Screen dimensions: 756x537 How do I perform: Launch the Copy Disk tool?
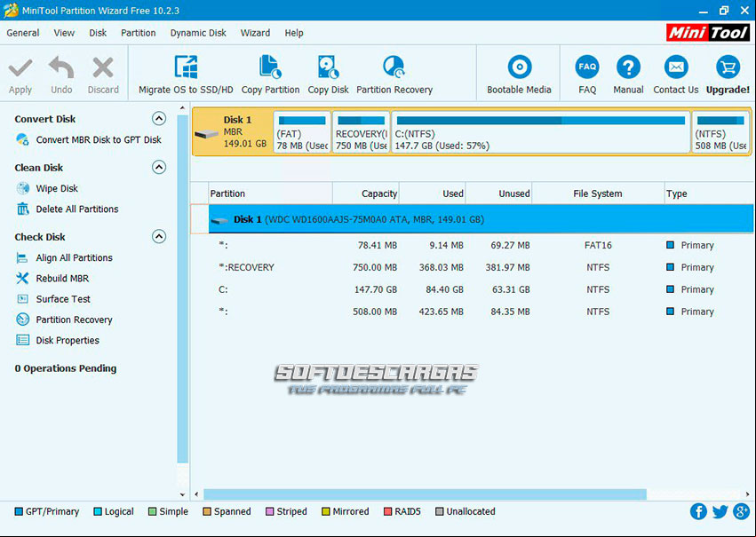328,75
